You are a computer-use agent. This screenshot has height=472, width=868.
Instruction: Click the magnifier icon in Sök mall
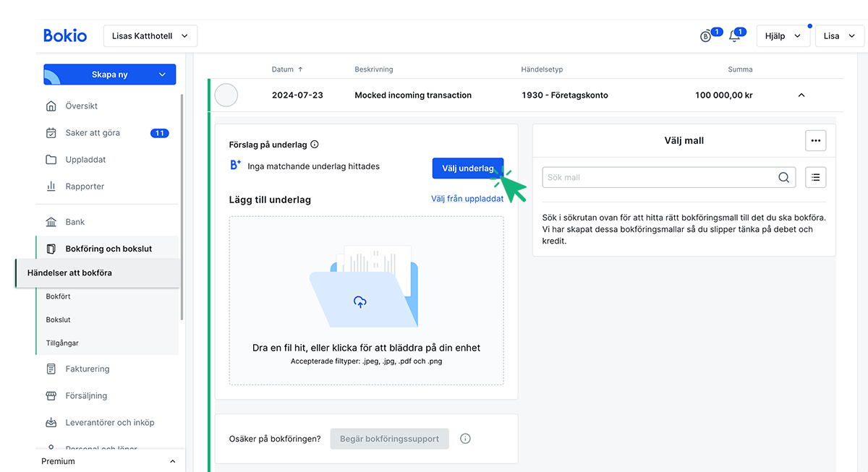coord(783,178)
